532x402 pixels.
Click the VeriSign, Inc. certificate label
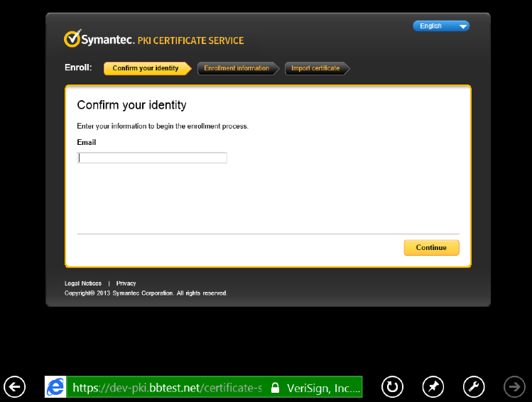pyautogui.click(x=323, y=388)
